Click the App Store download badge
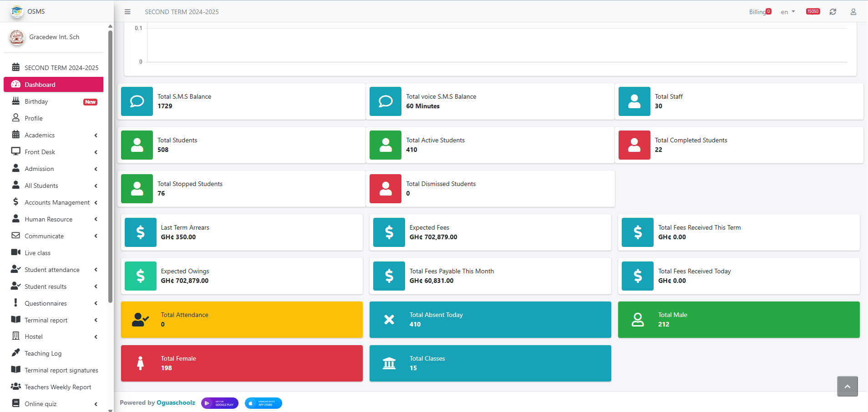This screenshot has width=868, height=412. (263, 403)
